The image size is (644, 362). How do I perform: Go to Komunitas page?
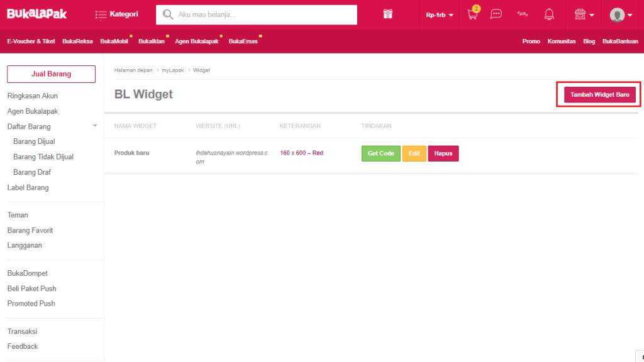point(562,41)
